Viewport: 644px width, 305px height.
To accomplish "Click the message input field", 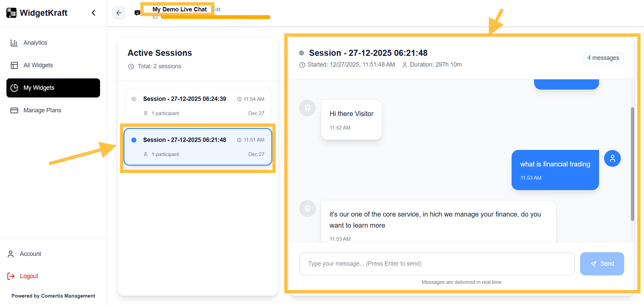I will (x=436, y=264).
